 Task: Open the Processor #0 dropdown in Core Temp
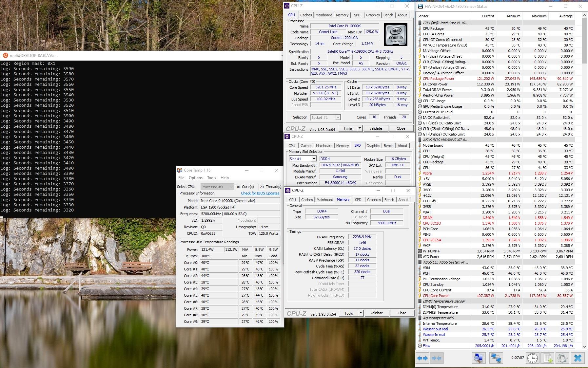[x=231, y=187]
